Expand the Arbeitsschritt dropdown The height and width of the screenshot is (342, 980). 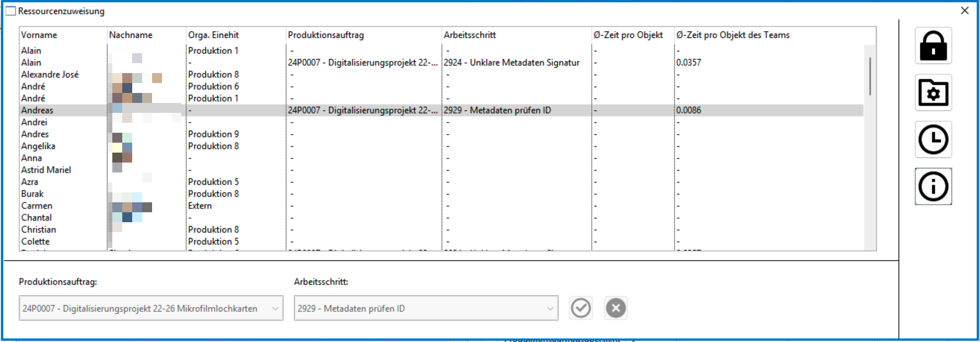click(x=550, y=309)
